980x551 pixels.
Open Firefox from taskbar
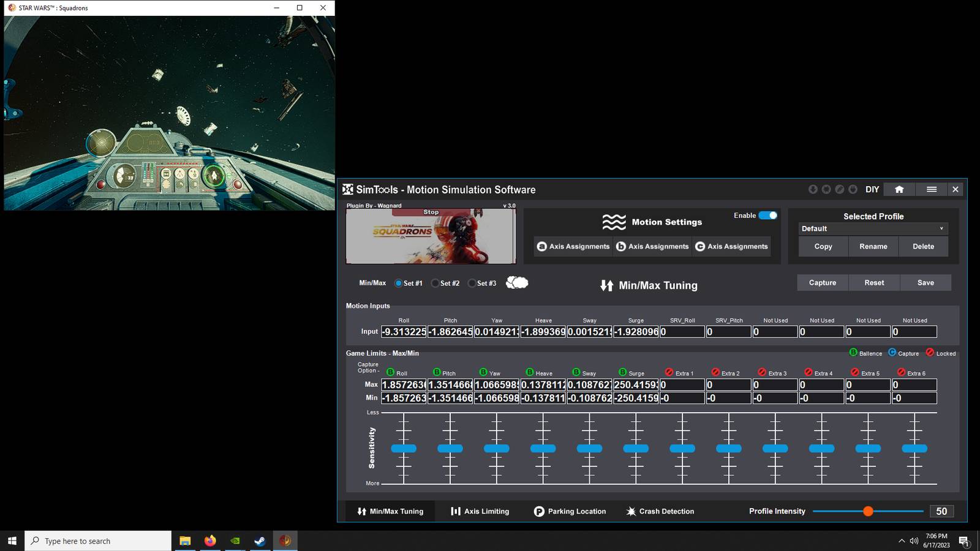click(x=210, y=541)
